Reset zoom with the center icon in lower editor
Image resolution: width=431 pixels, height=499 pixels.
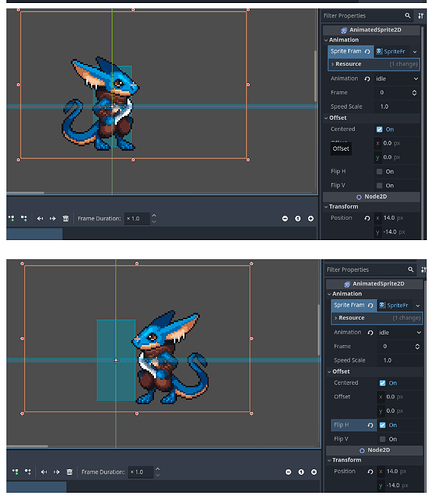pos(301,472)
